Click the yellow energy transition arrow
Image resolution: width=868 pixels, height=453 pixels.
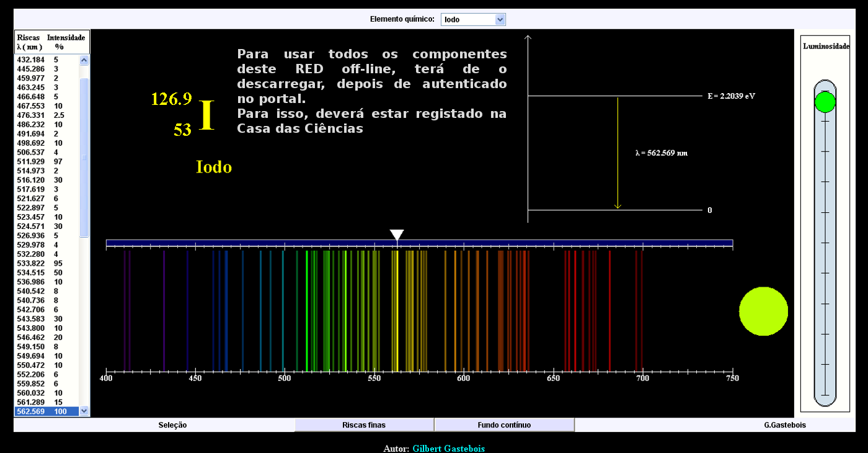point(618,153)
